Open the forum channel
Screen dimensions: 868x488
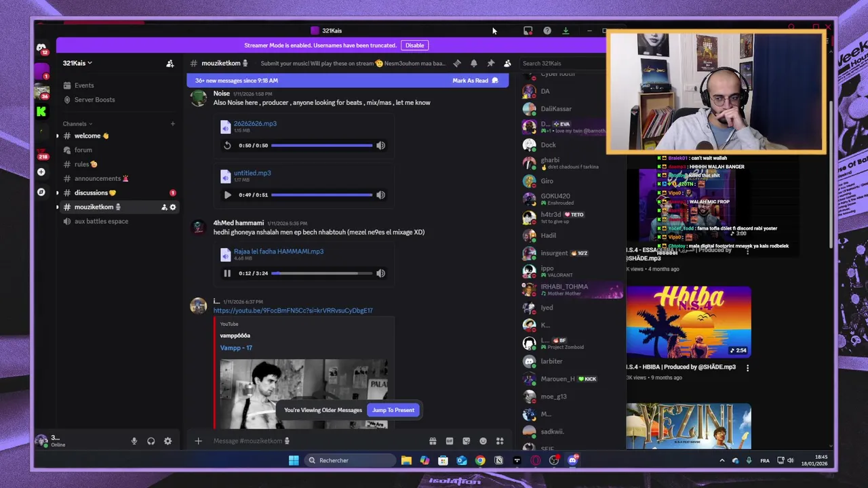point(119,150)
